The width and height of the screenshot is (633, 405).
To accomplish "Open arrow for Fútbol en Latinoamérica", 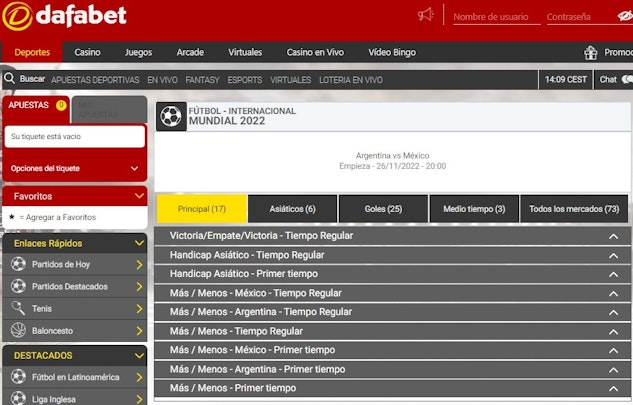I will pyautogui.click(x=139, y=378).
